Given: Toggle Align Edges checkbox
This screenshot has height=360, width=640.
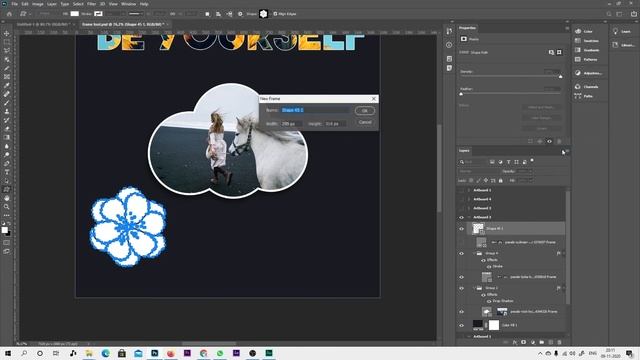Looking at the screenshot, I should pyautogui.click(x=275, y=14).
